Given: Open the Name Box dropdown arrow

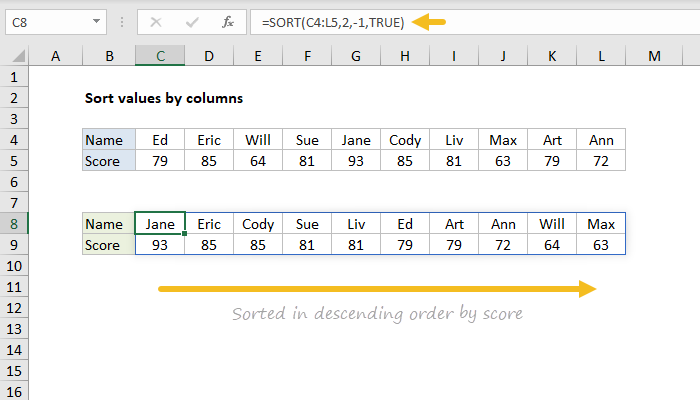Looking at the screenshot, I should point(96,21).
